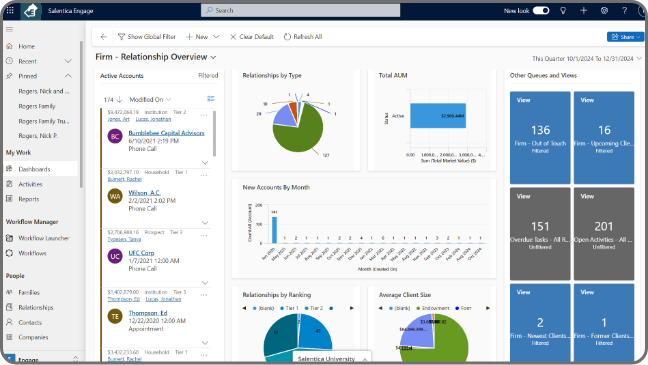Open the 136 Firm - Out of Touch tile
The width and height of the screenshot is (648, 365).
coord(540,138)
